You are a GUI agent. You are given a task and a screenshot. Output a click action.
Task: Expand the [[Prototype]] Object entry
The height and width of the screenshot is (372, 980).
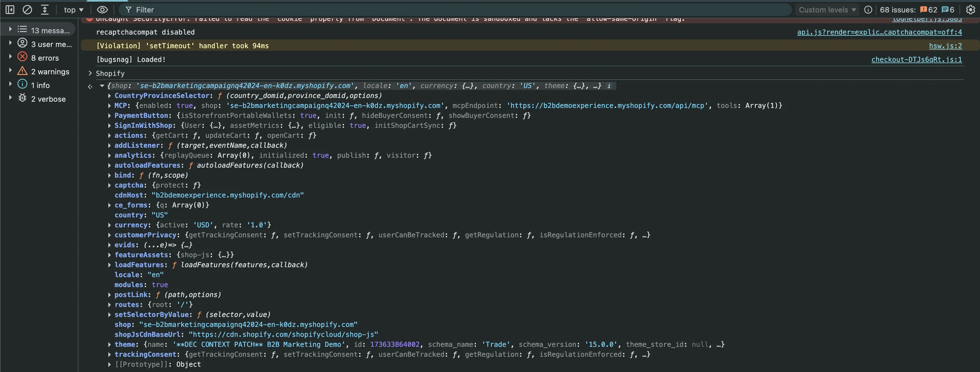tap(110, 365)
